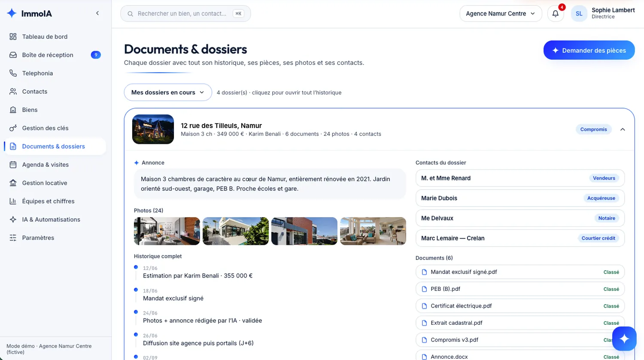Open Documents & dossiers in the sidebar
This screenshot has width=644, height=360.
(x=55, y=146)
